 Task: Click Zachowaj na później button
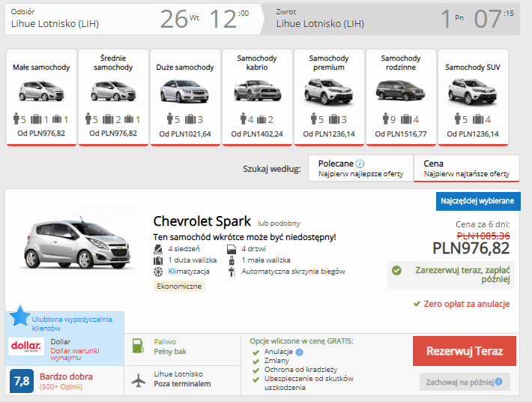tap(465, 382)
